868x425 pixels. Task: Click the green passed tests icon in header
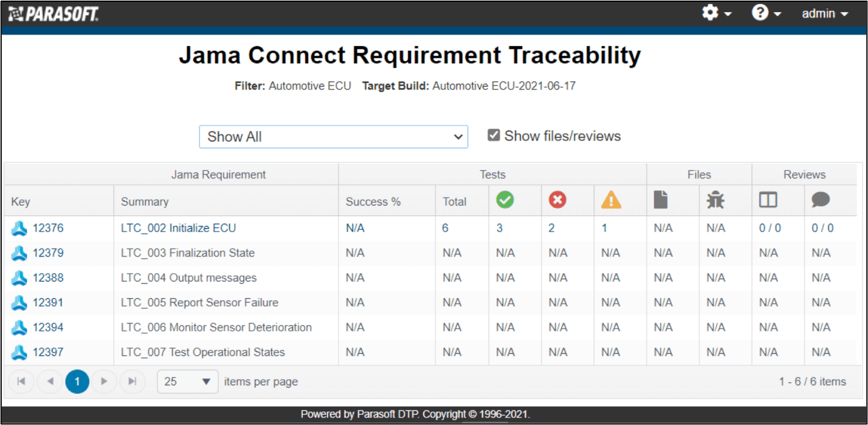[x=505, y=200]
